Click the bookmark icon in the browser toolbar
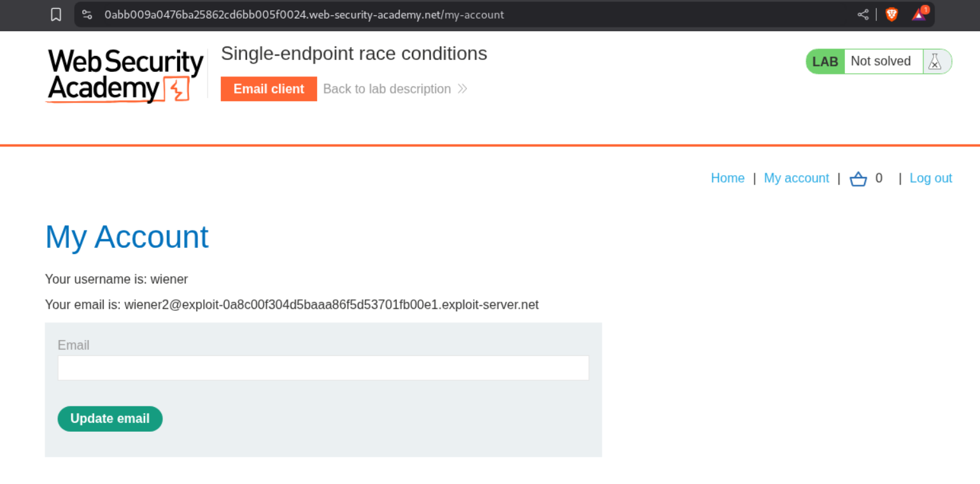 (56, 15)
